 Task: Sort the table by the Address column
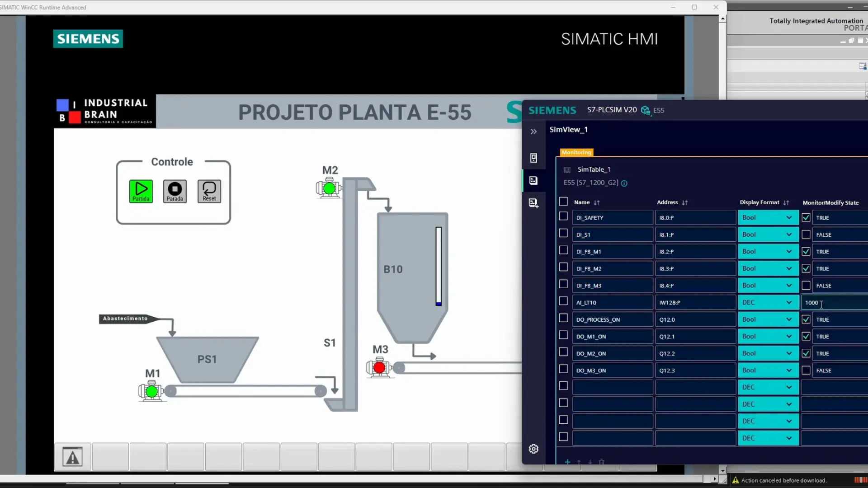(x=685, y=203)
